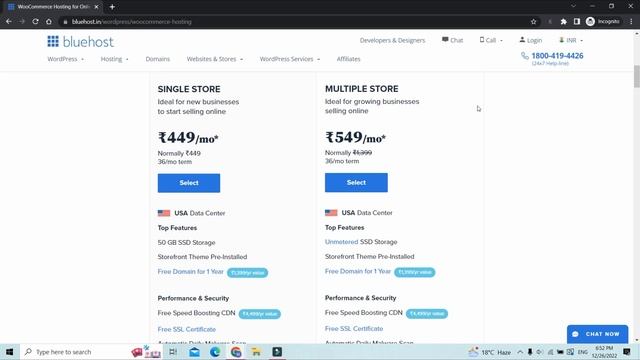Click the Bluehost logo
The image size is (640, 360).
coord(80,42)
